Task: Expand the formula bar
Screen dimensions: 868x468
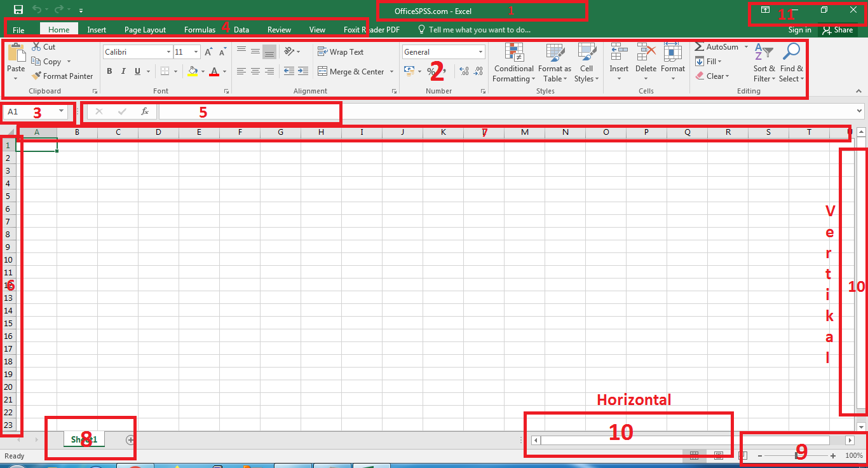Action: 860,111
